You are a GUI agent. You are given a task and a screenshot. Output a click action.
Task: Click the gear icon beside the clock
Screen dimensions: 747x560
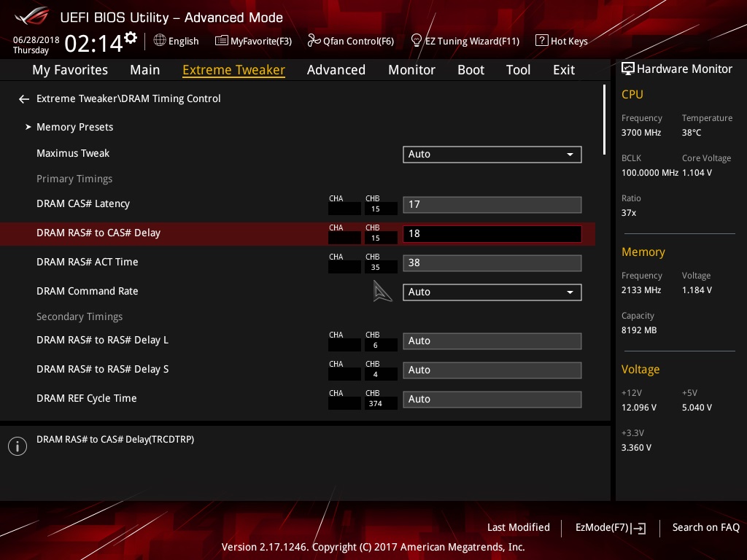[131, 38]
